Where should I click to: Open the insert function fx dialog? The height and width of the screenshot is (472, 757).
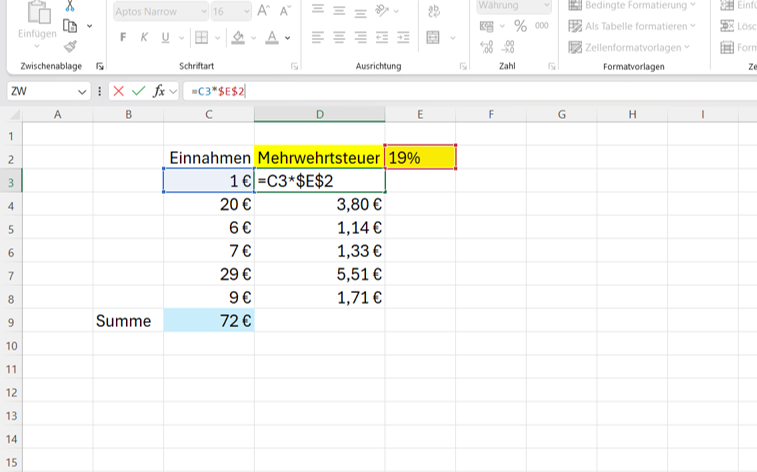click(158, 91)
